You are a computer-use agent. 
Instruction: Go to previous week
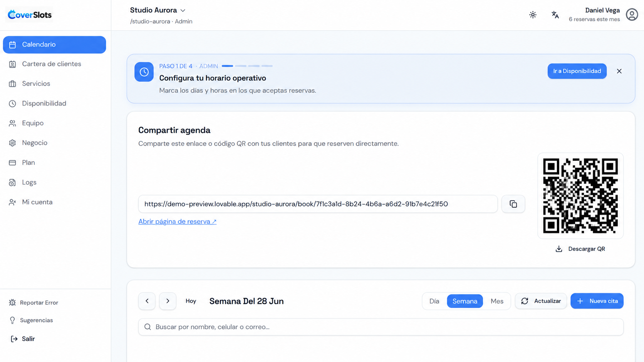point(147,301)
